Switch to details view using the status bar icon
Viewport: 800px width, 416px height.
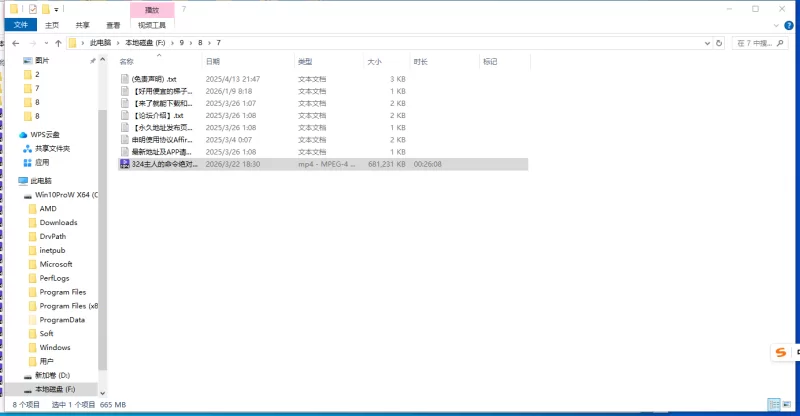point(774,404)
